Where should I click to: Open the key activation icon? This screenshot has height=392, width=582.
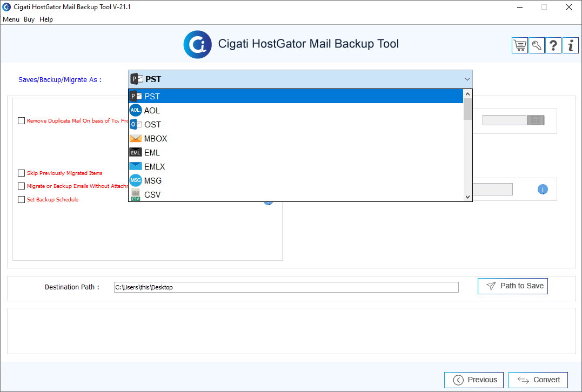[x=537, y=45]
